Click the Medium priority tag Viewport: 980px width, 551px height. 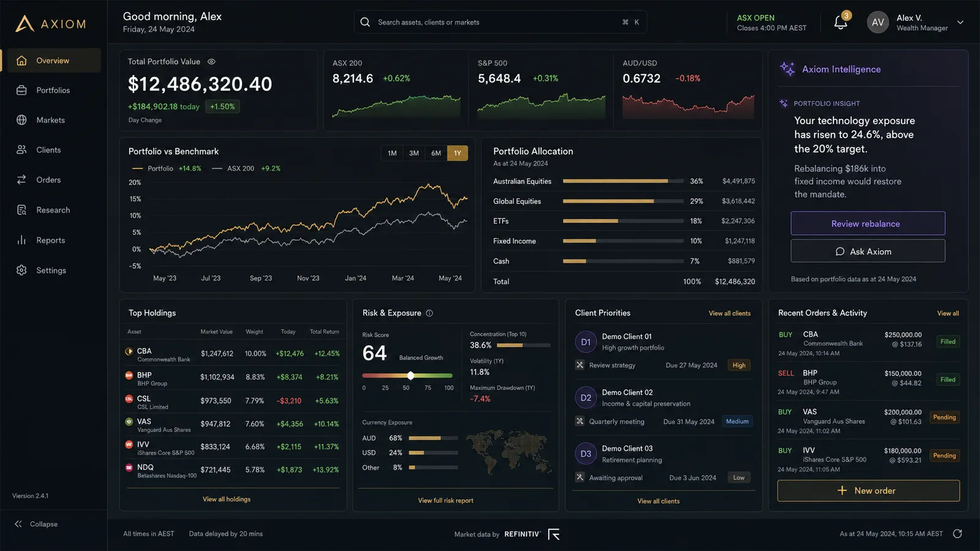click(737, 421)
